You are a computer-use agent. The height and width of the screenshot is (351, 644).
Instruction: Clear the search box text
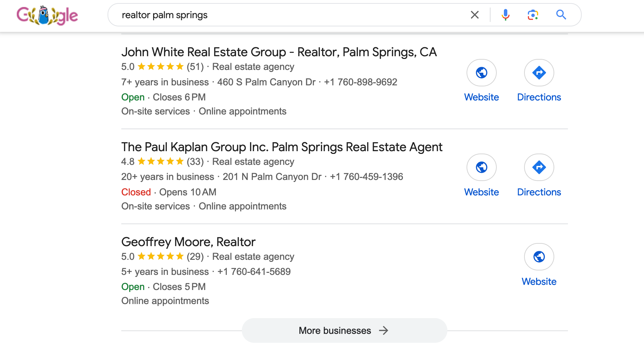(474, 15)
